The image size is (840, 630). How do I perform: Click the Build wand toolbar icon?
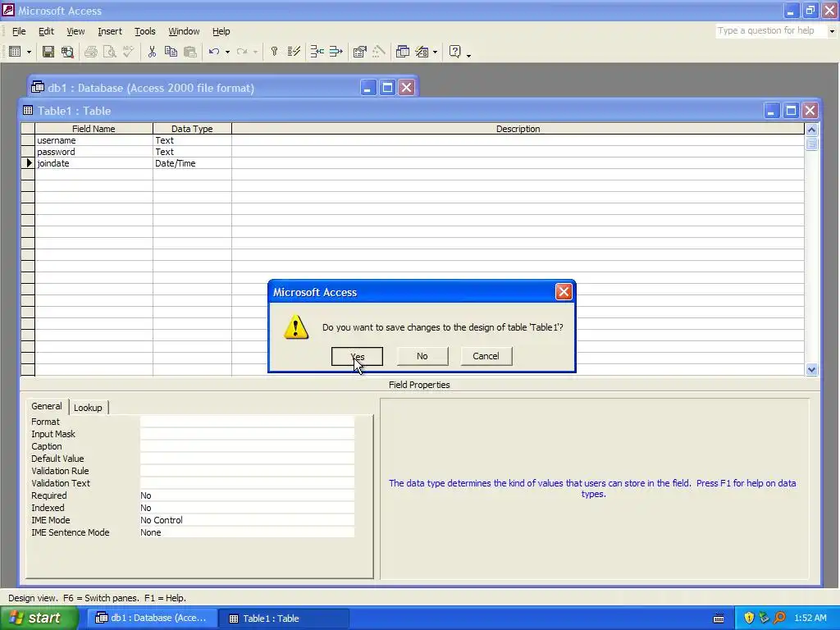tap(379, 52)
